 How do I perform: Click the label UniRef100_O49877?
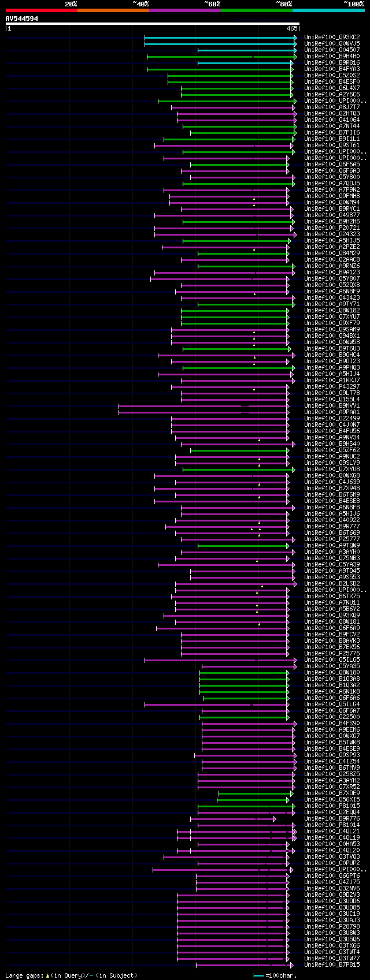click(x=332, y=215)
